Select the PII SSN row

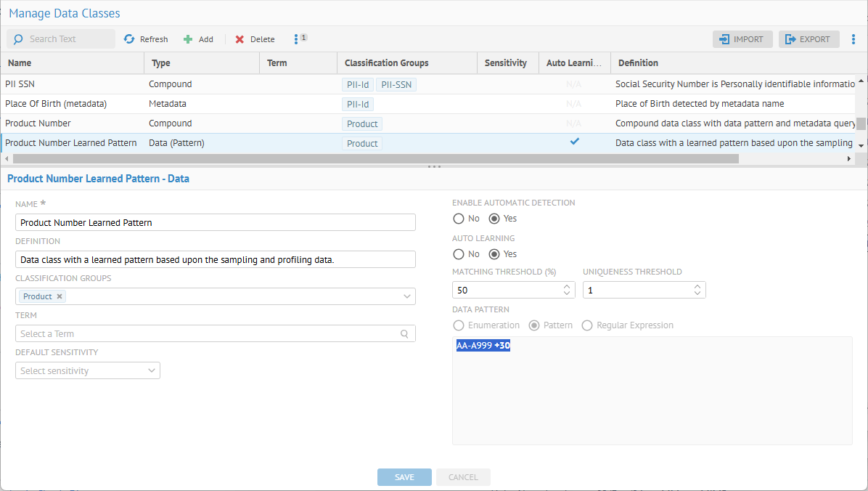(73, 84)
